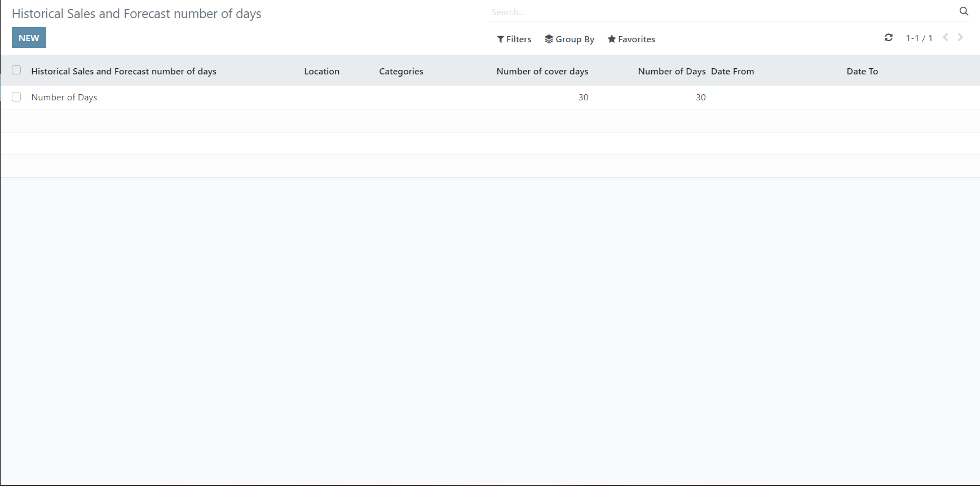Sort by Date From column header

tap(732, 71)
